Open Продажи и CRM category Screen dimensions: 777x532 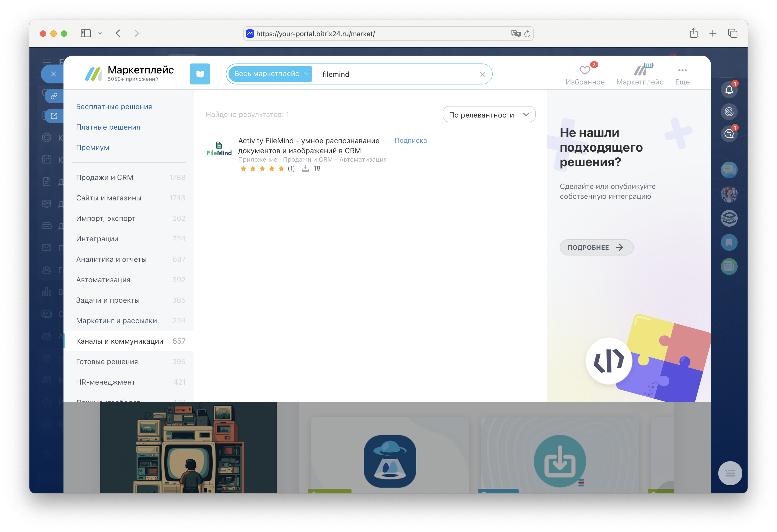point(105,178)
